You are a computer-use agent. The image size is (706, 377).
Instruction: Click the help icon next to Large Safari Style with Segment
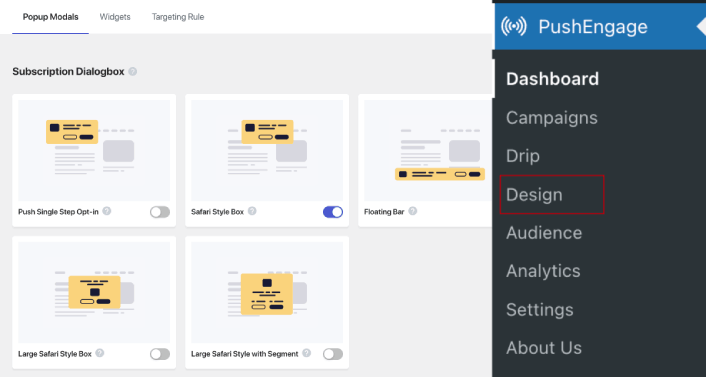(306, 353)
